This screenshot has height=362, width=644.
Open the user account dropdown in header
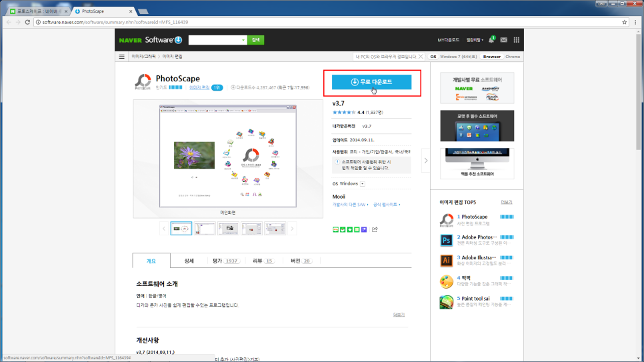(475, 40)
